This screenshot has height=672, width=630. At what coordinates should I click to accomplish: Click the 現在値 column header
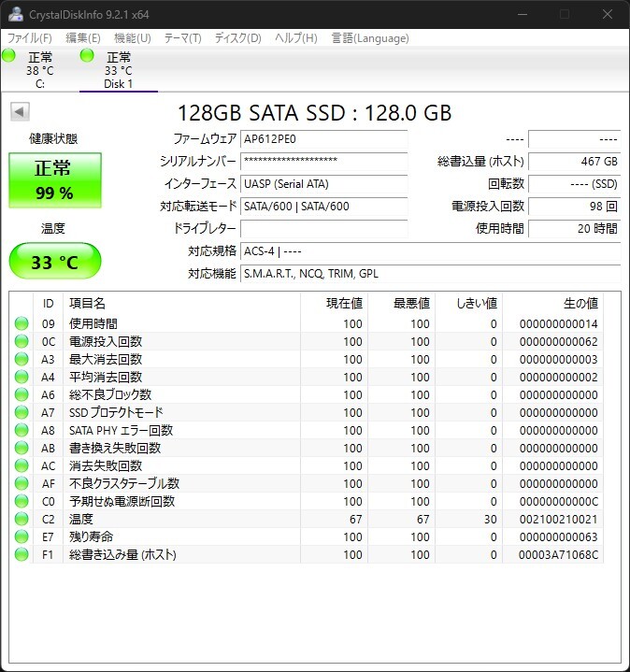click(x=334, y=304)
